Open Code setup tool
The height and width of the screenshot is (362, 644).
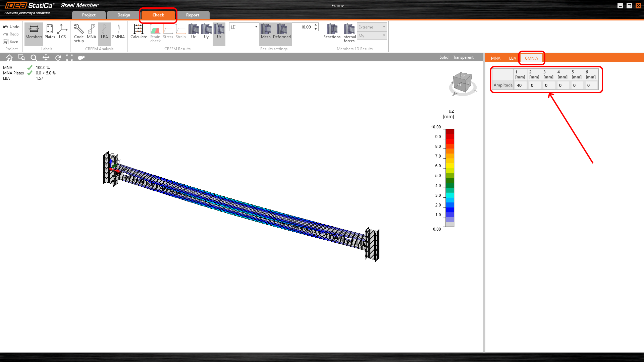(79, 33)
